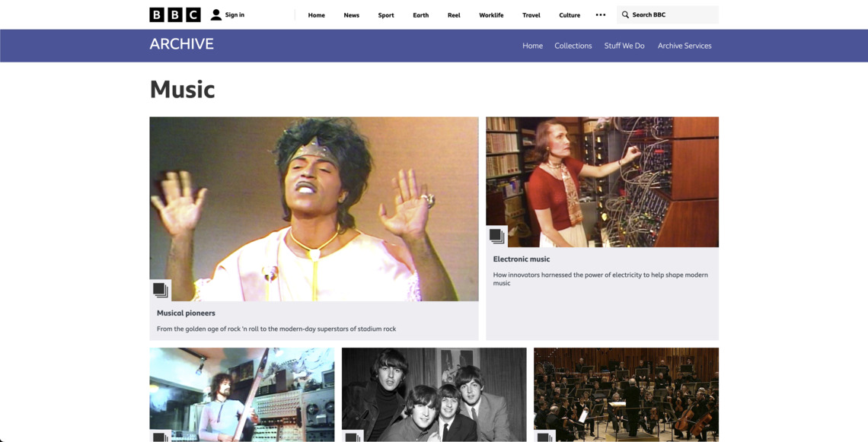Click collection icon on studio guitarist photo
The height and width of the screenshot is (442, 868).
coord(160,437)
